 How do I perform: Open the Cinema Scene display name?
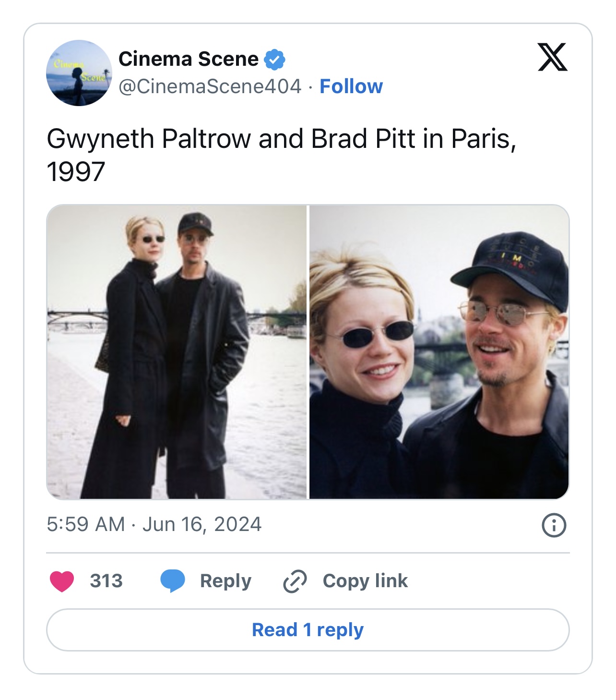[x=189, y=59]
